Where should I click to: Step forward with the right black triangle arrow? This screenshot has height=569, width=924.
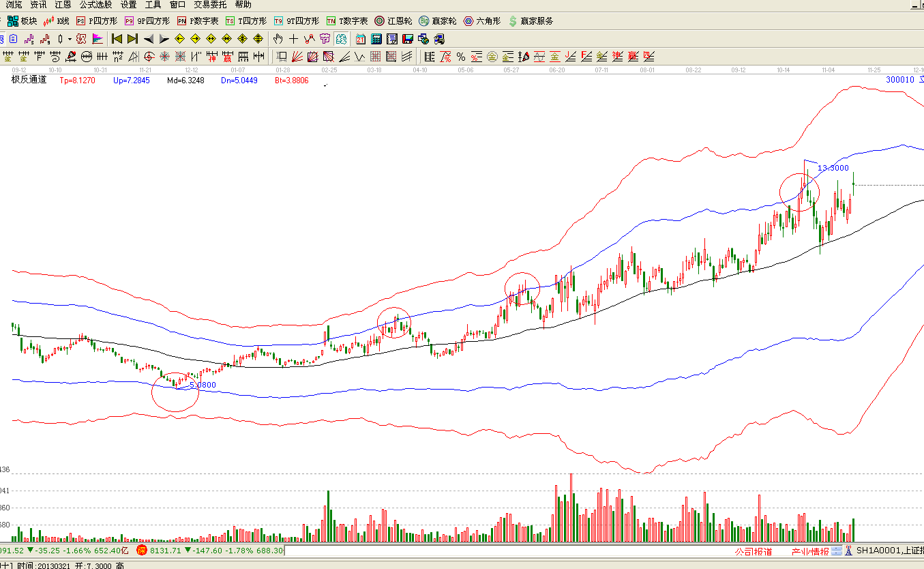click(164, 39)
